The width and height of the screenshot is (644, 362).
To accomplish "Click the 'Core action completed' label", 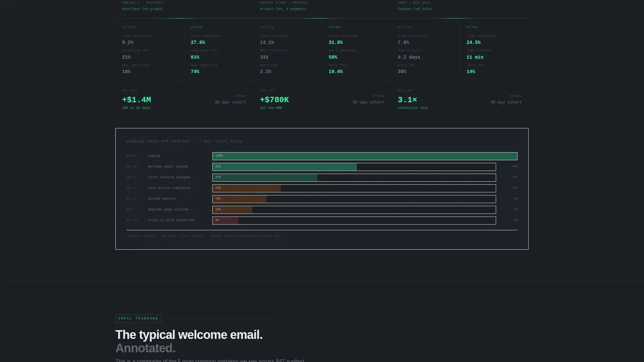I will click(169, 188).
